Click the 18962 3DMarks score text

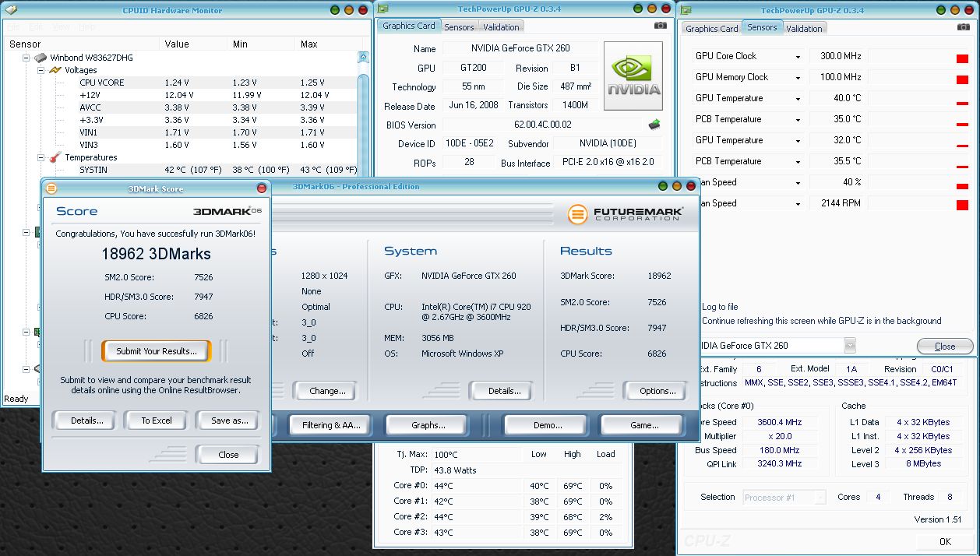(x=156, y=254)
